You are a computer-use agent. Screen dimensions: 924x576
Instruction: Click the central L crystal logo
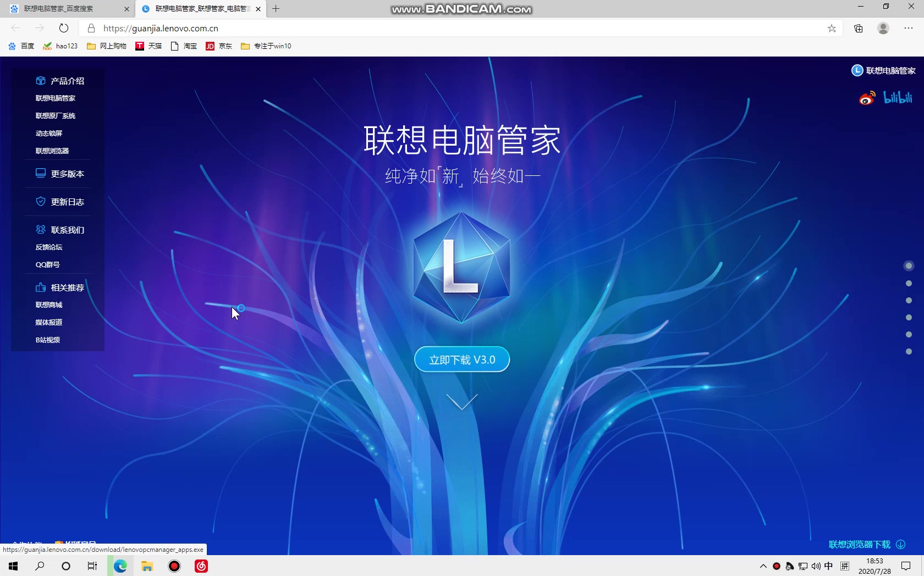(x=461, y=268)
